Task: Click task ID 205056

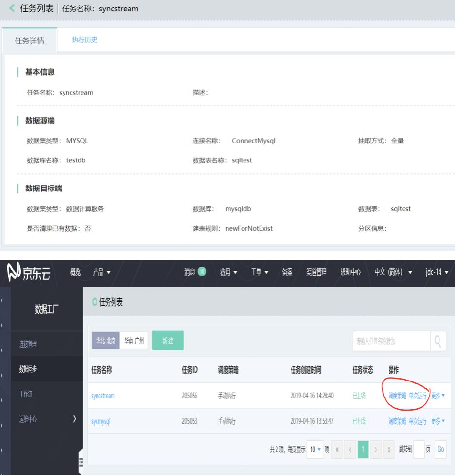Action: pos(190,396)
